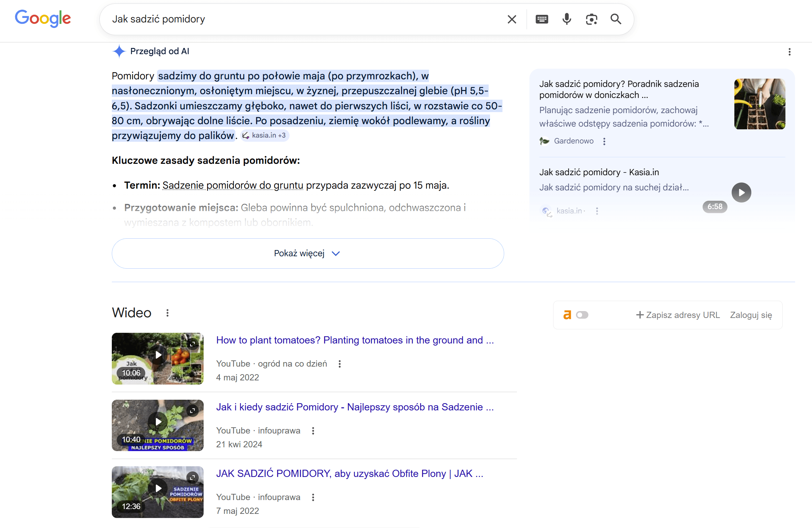Open options for ogród na co dzień video
Screen dimensions: 812x528
tap(340, 364)
